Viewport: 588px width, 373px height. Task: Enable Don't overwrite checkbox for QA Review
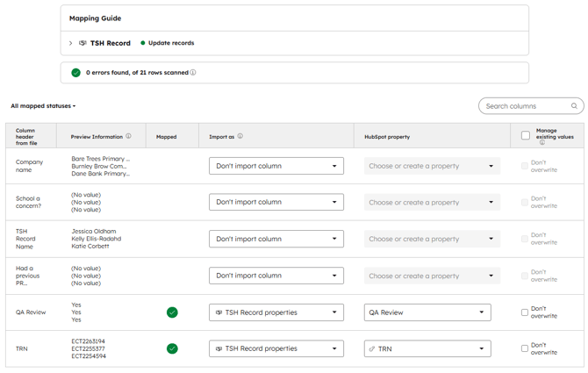pos(525,312)
